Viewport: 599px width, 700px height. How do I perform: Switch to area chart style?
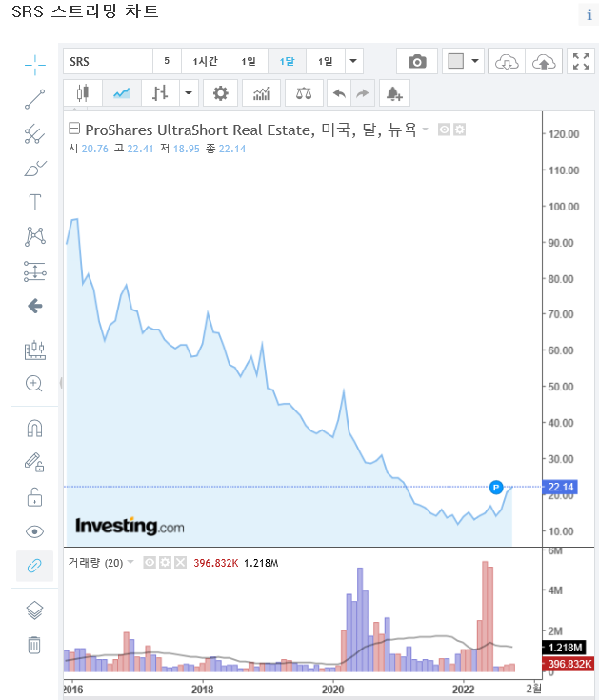121,93
